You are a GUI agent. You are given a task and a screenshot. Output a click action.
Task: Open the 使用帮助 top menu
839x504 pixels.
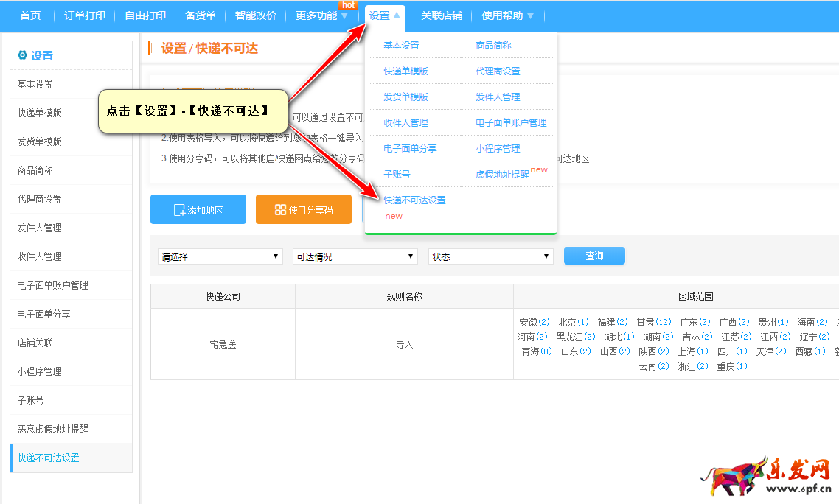pos(507,15)
